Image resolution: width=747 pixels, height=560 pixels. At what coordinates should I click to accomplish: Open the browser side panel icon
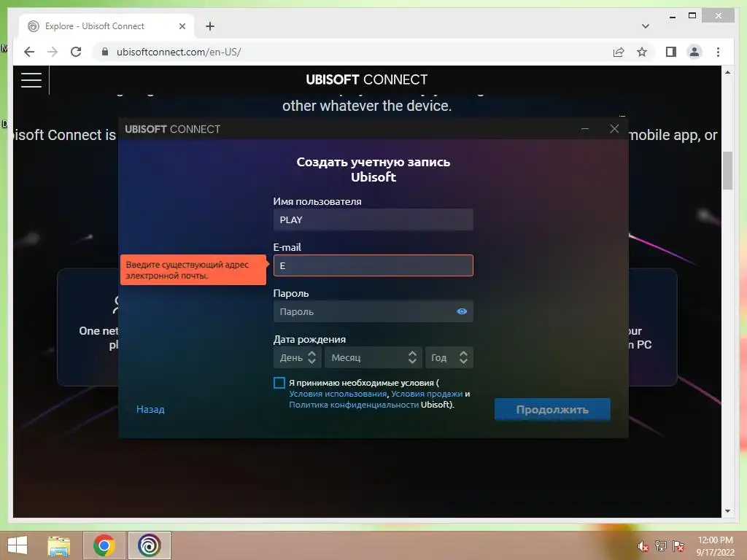(671, 52)
